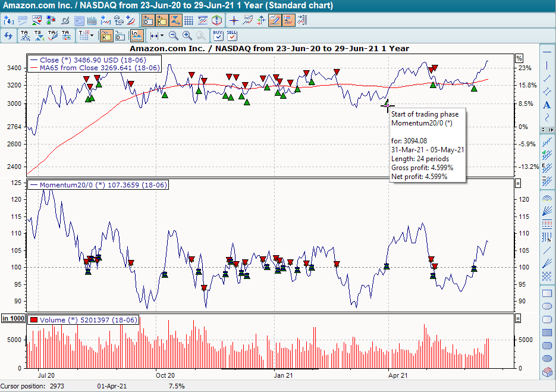Click the BUY checkmark toolbar icon
This screenshot has width=556, height=392.
pos(218,36)
